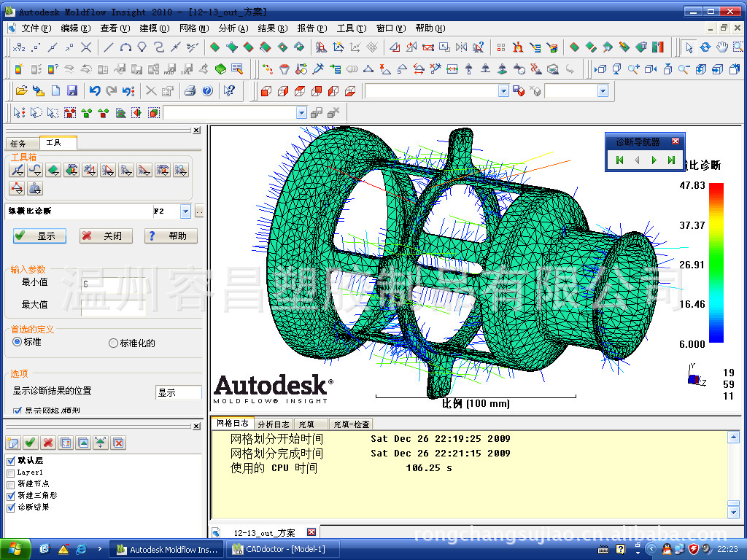The width and height of the screenshot is (747, 560).
Task: Click the mesh statistics question mark icon
Action: 478,47
